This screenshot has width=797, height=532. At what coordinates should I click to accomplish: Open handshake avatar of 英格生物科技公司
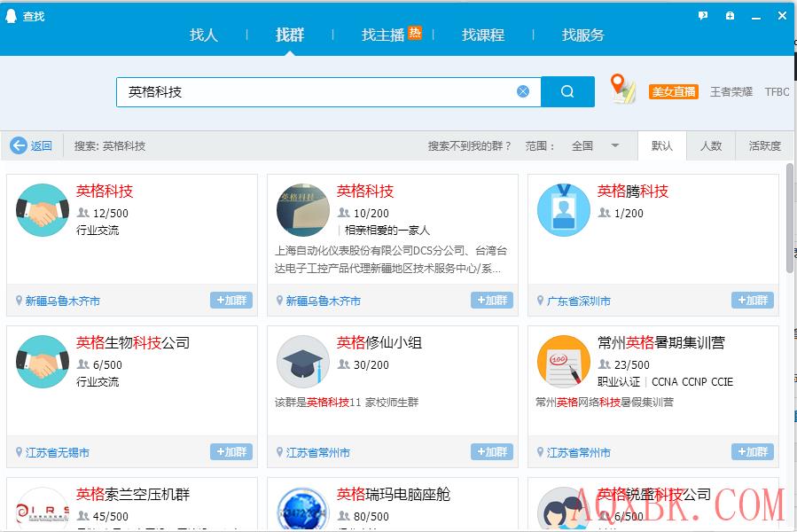tap(43, 362)
